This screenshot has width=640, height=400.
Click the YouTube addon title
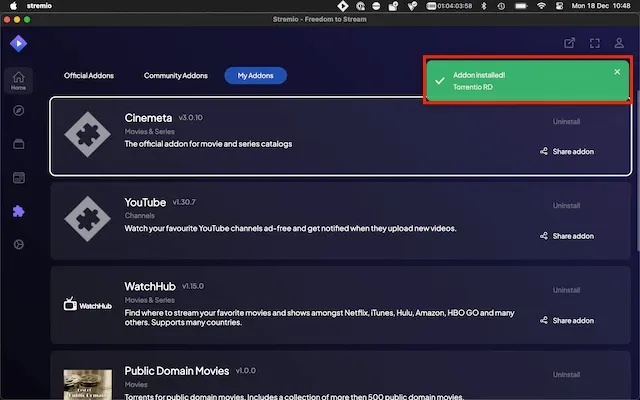[145, 202]
